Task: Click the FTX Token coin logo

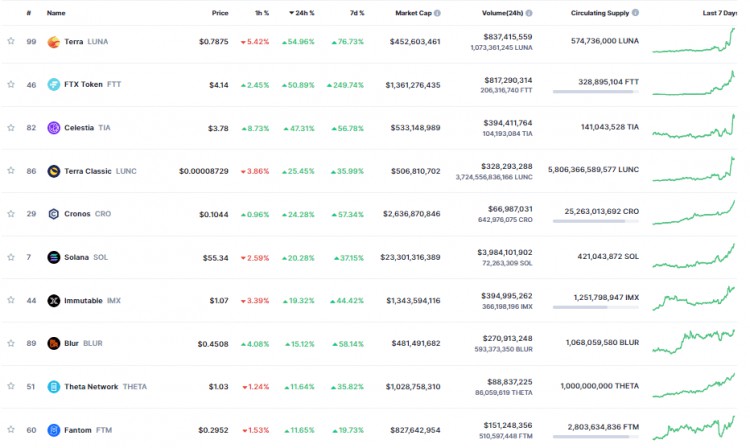Action: pyautogui.click(x=54, y=85)
